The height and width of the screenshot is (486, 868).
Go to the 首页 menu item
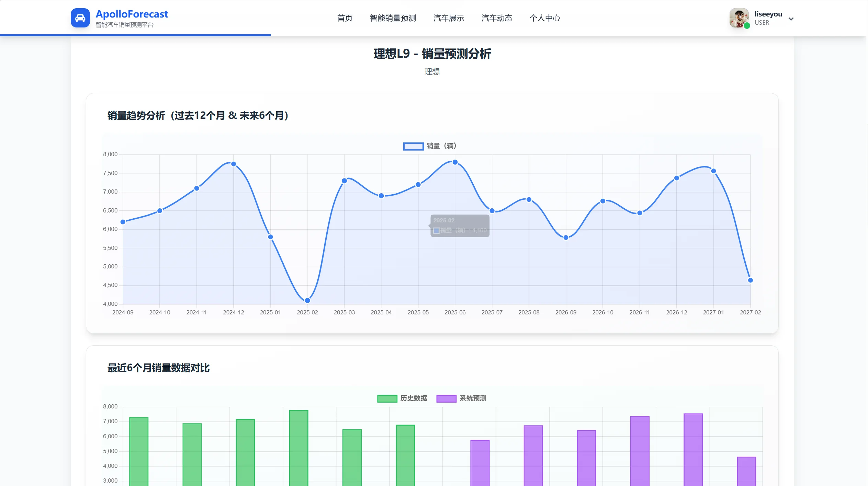tap(345, 18)
